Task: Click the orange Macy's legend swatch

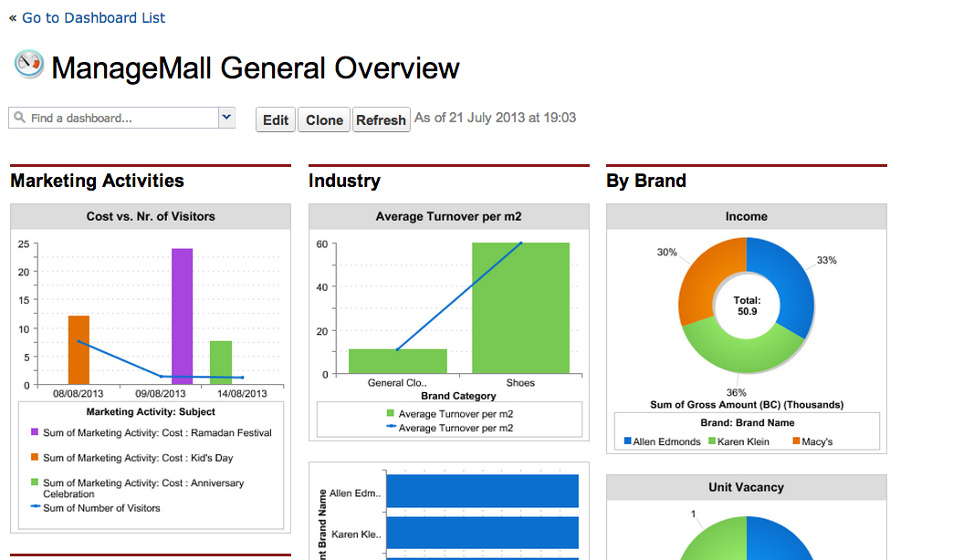Action: point(796,441)
